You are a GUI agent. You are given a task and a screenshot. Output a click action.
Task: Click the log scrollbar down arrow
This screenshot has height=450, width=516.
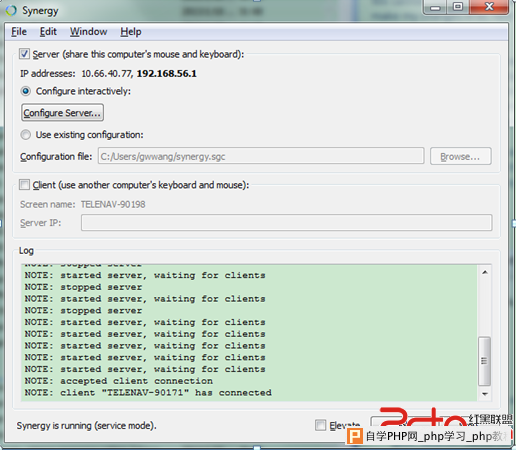pyautogui.click(x=485, y=394)
